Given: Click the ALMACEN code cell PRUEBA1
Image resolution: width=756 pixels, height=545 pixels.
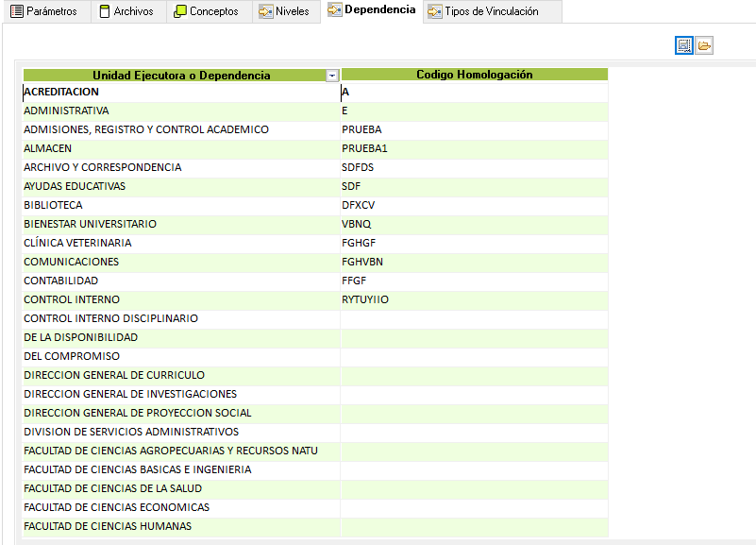Looking at the screenshot, I should coord(364,148).
